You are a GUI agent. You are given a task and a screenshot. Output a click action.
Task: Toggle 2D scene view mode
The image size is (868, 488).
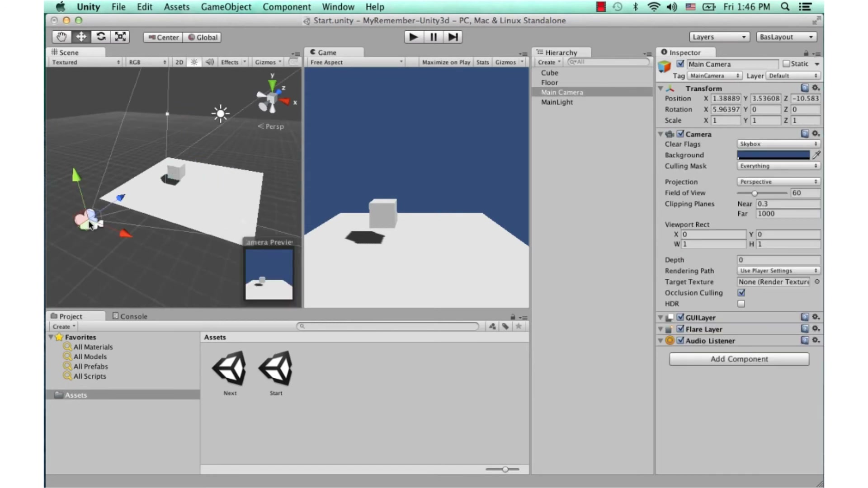click(179, 62)
